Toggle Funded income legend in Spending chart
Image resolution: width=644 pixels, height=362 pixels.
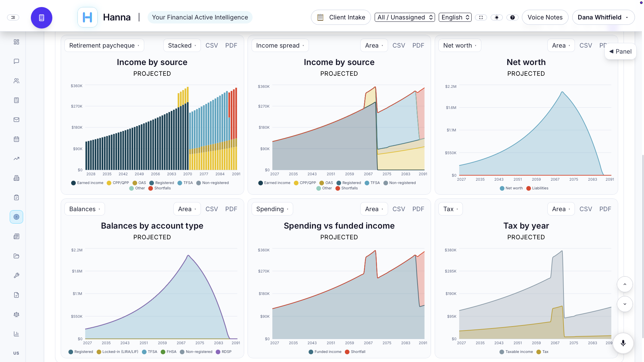point(325,352)
